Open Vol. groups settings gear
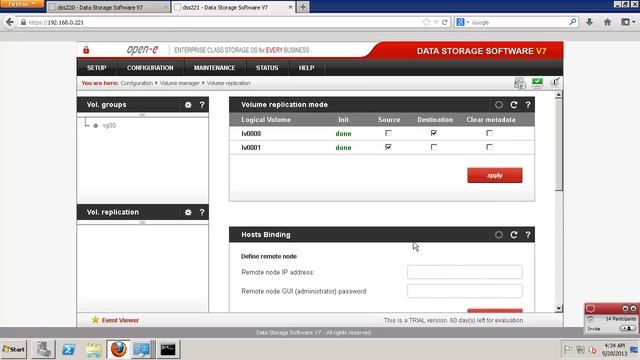 tap(188, 105)
